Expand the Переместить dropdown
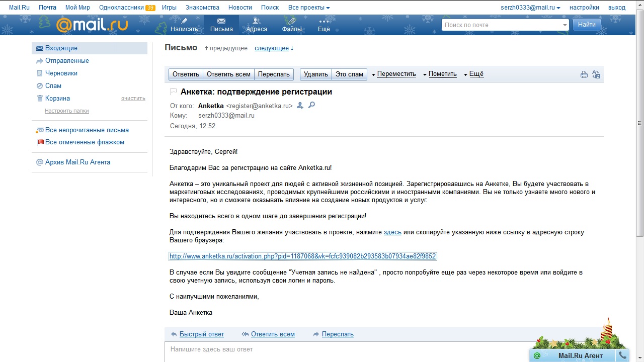This screenshot has height=362, width=644. [394, 74]
